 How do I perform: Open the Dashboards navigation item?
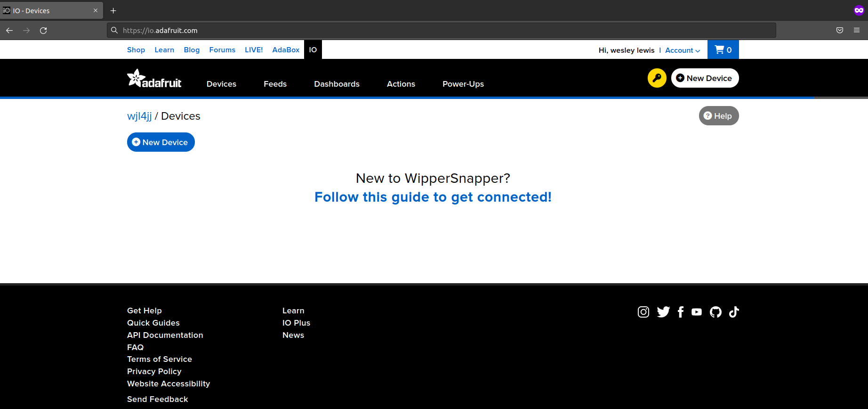point(337,84)
